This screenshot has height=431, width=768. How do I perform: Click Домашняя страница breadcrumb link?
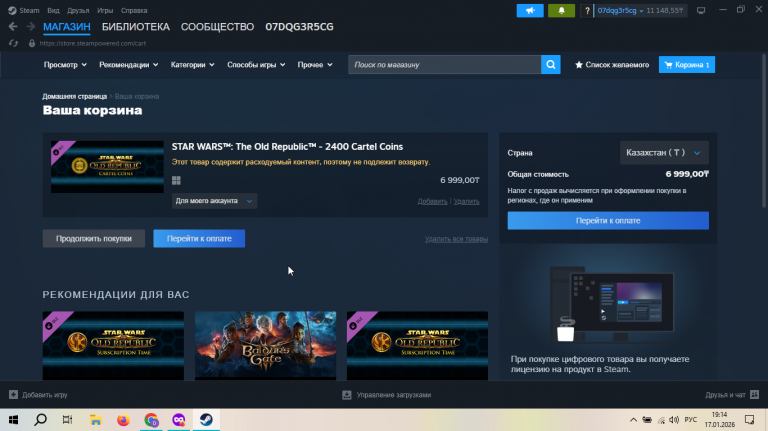point(74,96)
